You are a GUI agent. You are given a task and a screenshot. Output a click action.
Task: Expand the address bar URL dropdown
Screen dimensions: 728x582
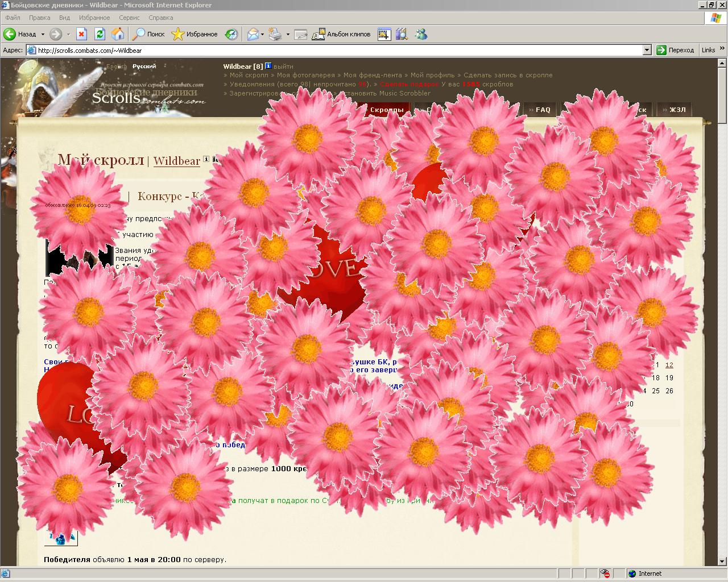(647, 50)
